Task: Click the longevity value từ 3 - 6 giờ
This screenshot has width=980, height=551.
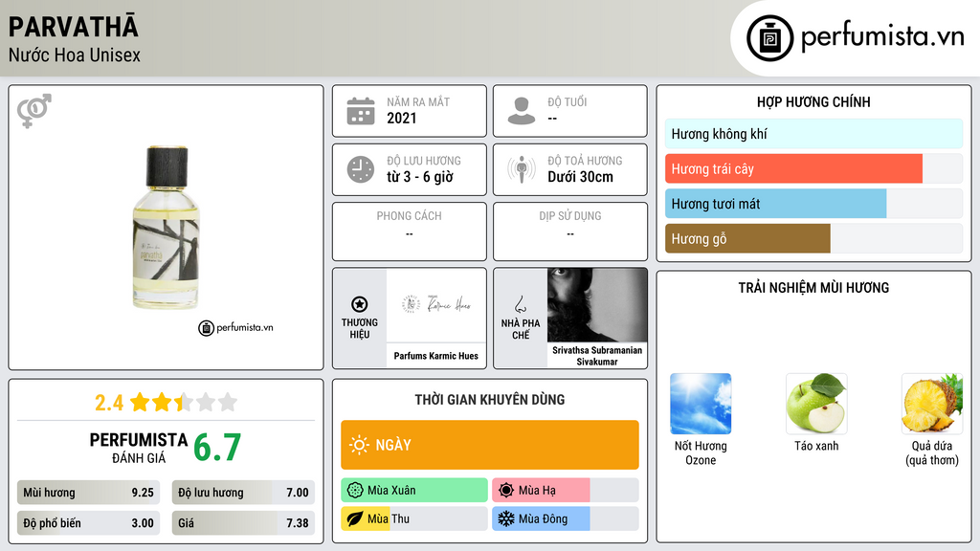Action: pyautogui.click(x=419, y=177)
